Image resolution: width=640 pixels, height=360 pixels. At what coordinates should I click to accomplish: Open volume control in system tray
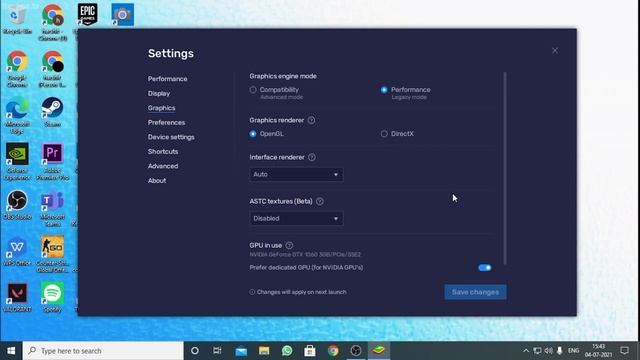coord(549,351)
